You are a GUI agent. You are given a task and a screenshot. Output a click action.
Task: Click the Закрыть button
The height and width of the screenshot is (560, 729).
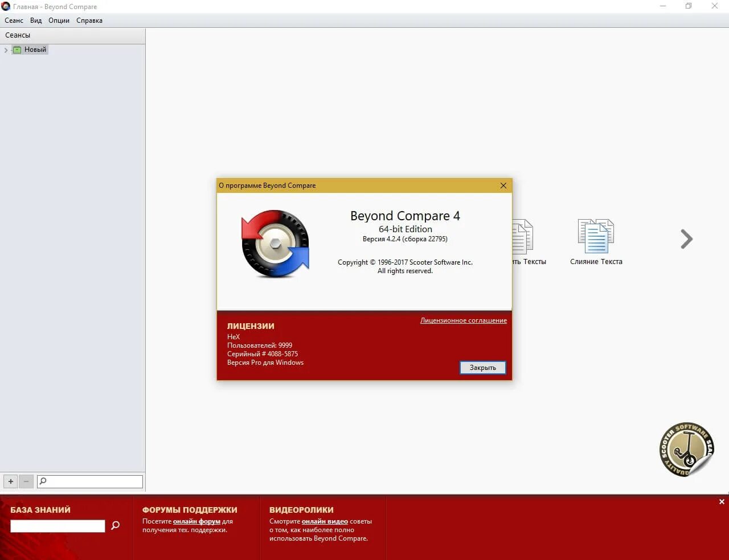(483, 368)
